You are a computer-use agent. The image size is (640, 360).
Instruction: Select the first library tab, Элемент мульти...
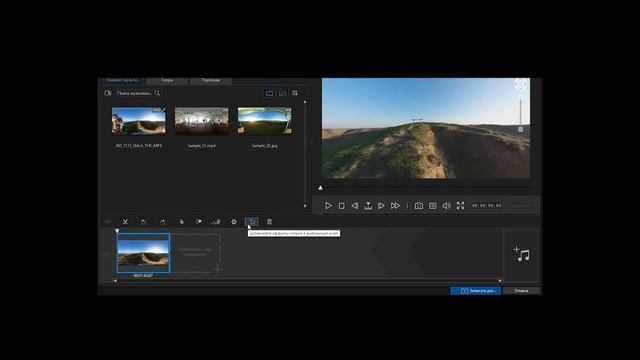(x=123, y=80)
